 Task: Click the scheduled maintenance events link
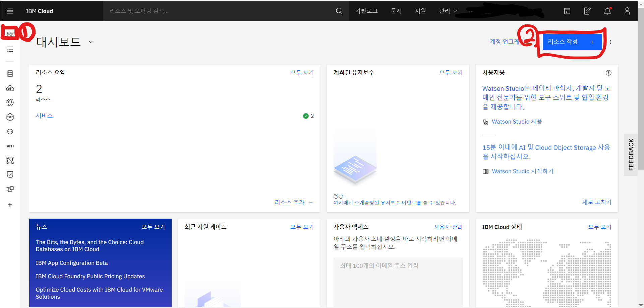[395, 203]
